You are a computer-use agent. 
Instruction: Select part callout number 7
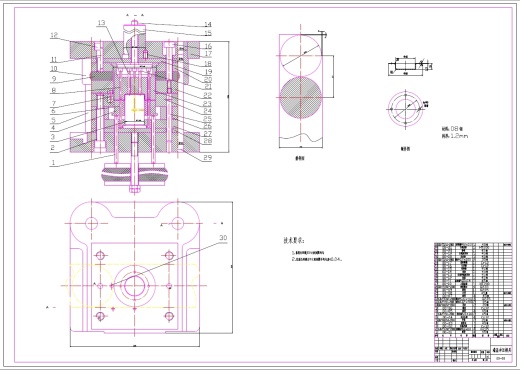[x=53, y=104]
